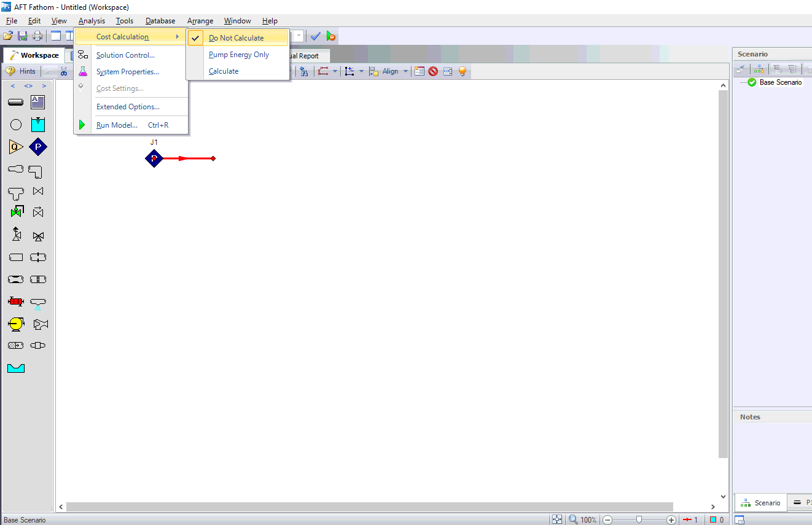Pick the venturi junction next to pump

tap(41, 324)
